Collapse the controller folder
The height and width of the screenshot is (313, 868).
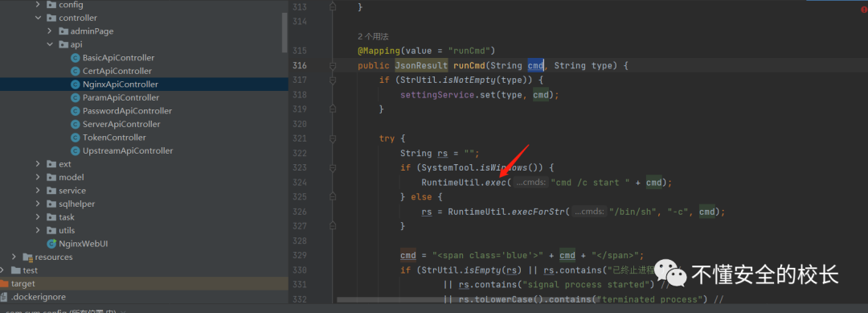pos(38,18)
